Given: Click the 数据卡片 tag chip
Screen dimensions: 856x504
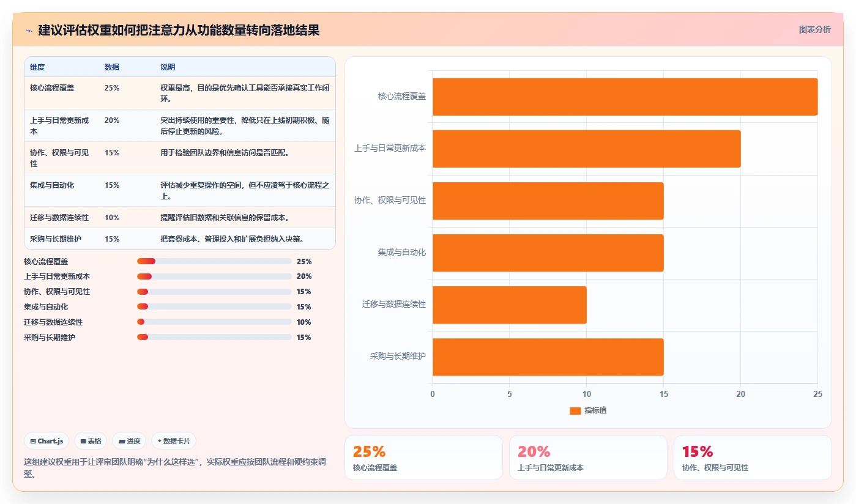Looking at the screenshot, I should point(174,441).
